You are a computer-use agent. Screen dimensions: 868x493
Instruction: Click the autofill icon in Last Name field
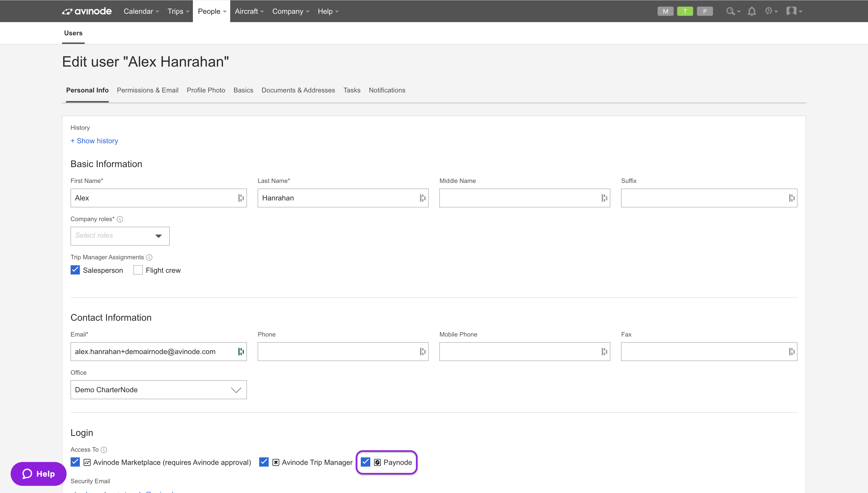423,198
